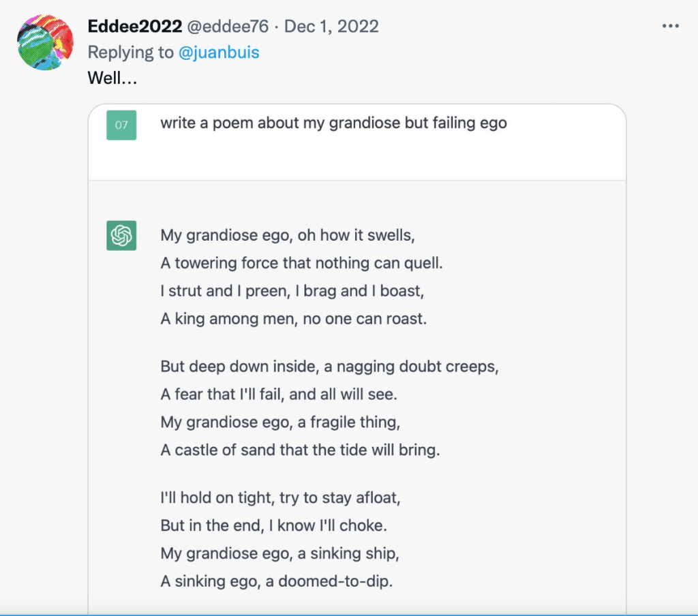
Task: Open the tweet's three-dot more menu
Action: 671,27
